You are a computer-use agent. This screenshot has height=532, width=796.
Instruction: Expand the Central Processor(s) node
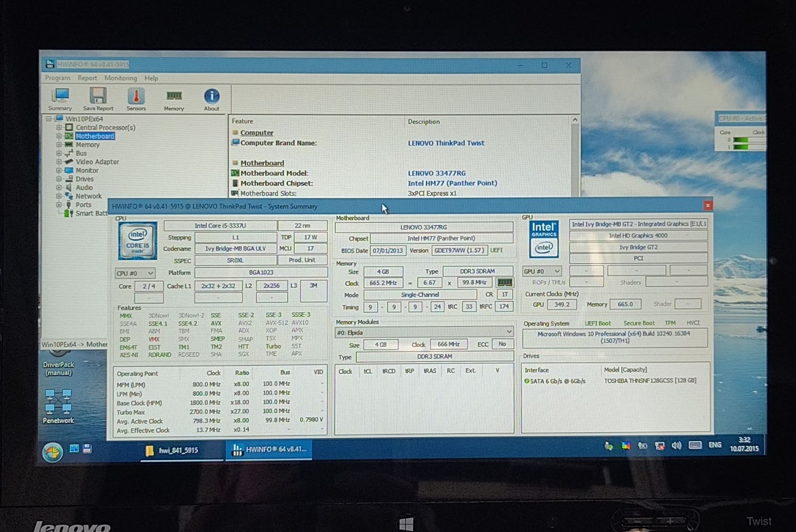click(59, 127)
